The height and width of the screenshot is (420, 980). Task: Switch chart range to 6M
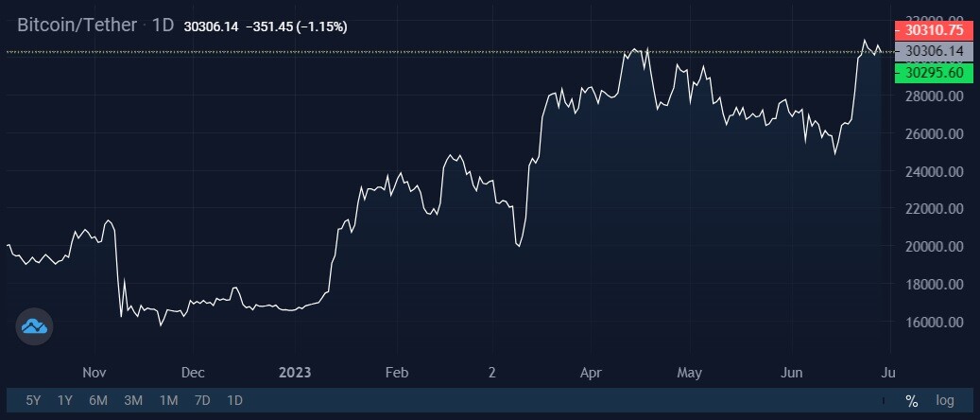coord(98,400)
